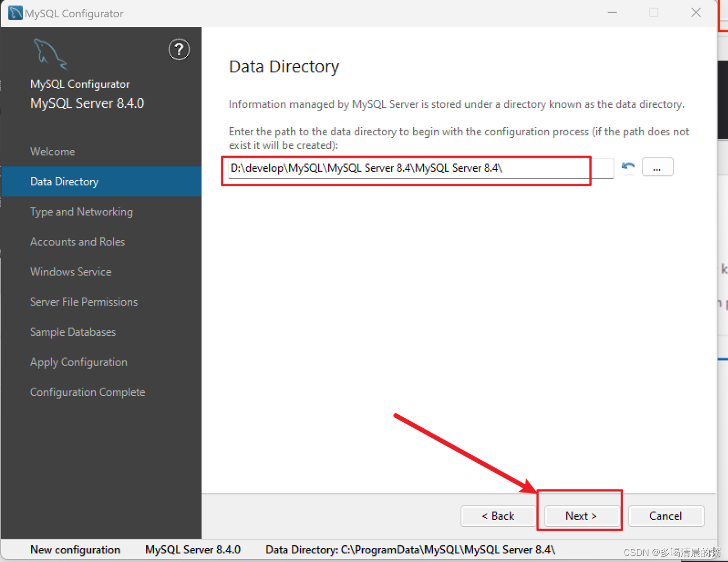Click the MySQL dolphin logo in sidebar
The width and height of the screenshot is (728, 562).
(x=50, y=54)
